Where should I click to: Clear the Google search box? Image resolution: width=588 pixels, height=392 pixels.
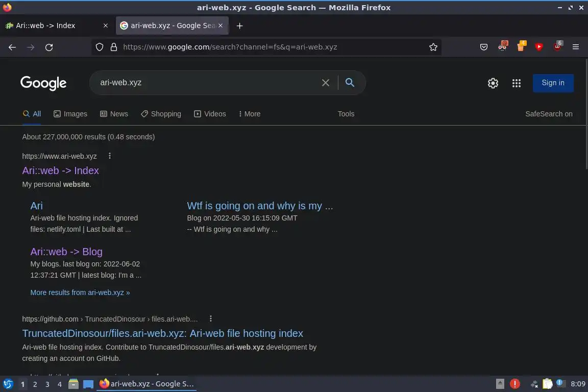pos(326,83)
